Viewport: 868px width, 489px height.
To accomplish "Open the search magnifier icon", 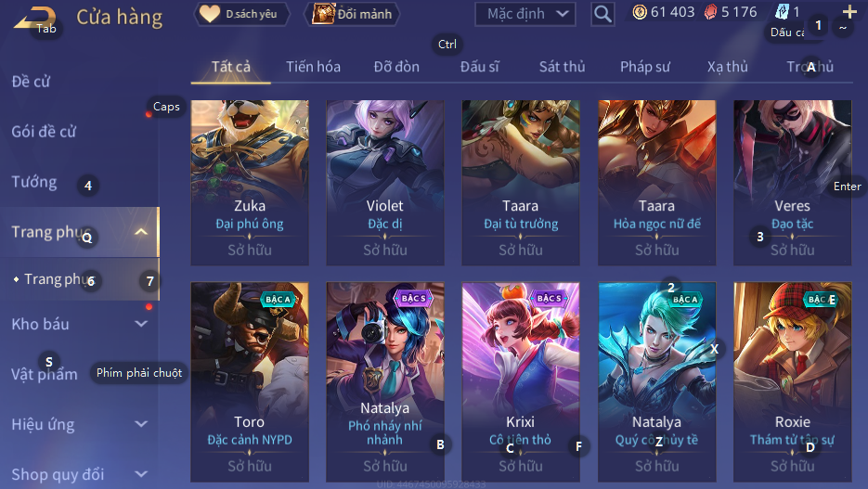I will tap(602, 13).
